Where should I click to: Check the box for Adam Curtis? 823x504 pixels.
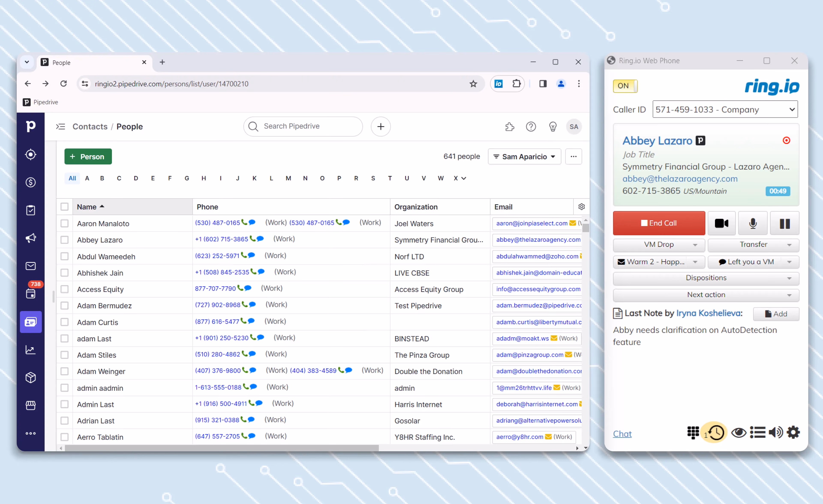point(65,322)
